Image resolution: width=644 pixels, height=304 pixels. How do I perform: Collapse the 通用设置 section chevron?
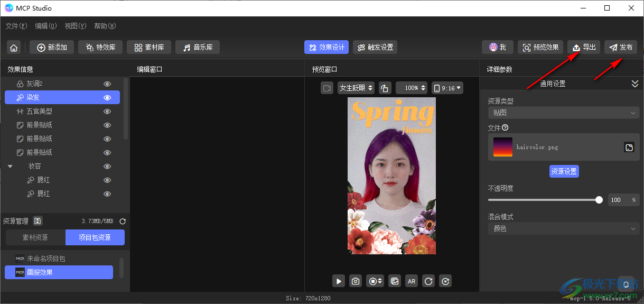pyautogui.click(x=635, y=84)
